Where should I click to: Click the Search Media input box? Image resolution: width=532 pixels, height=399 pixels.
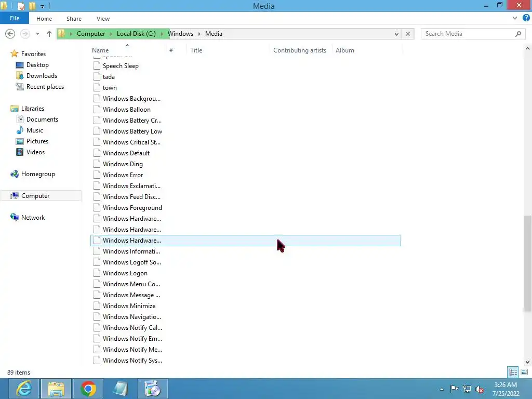tap(468, 34)
